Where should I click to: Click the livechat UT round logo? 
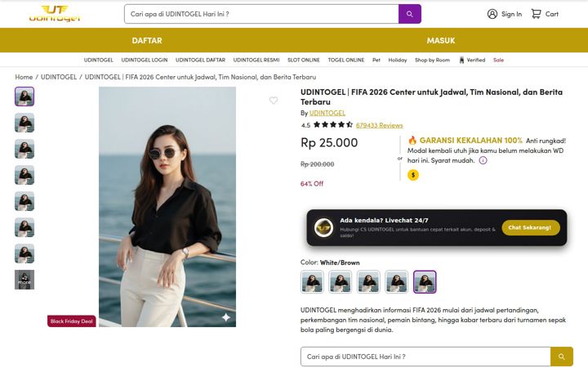[323, 227]
